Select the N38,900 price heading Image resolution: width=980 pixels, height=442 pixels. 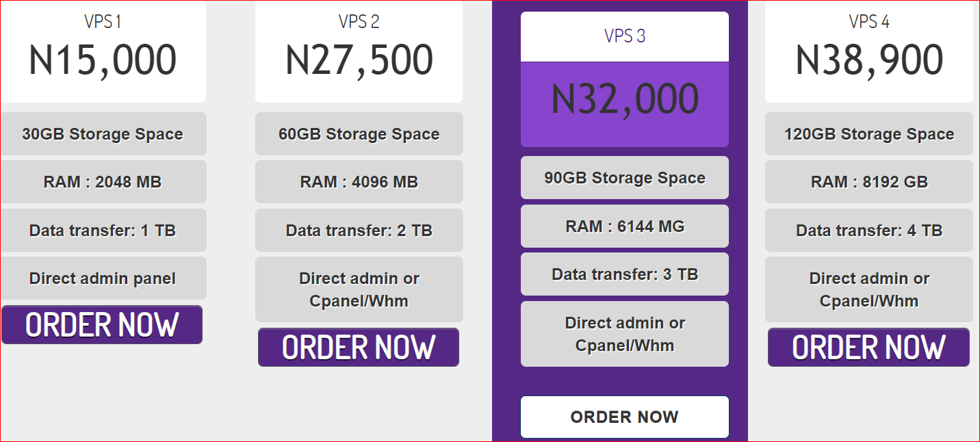(869, 60)
